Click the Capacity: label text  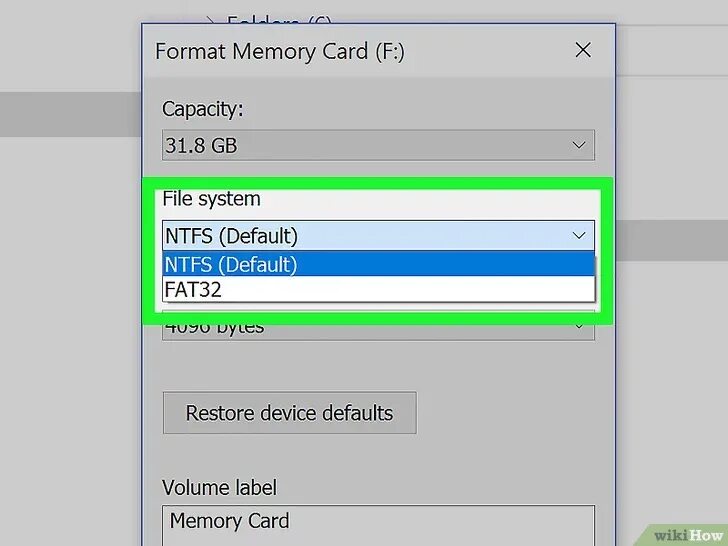click(202, 110)
